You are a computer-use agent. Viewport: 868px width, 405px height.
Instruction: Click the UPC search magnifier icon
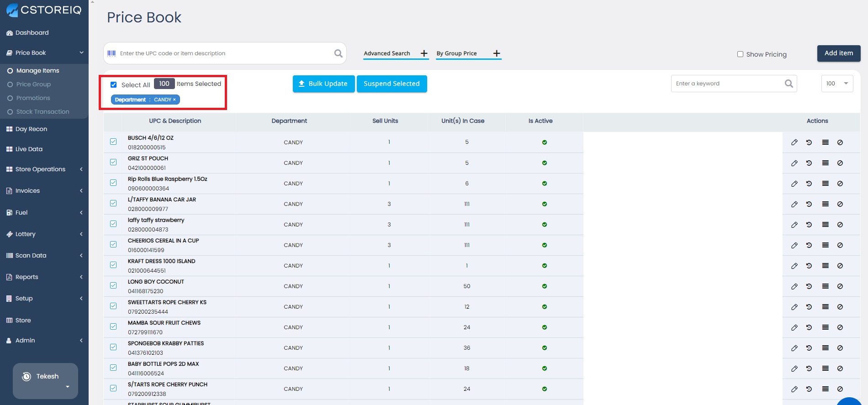[x=338, y=53]
